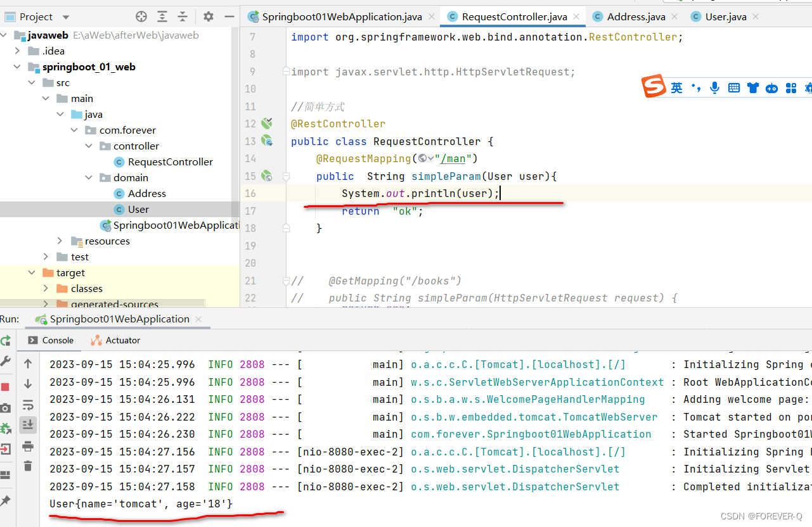Clear console with trash can icon
This screenshot has width=812, height=527.
point(28,466)
